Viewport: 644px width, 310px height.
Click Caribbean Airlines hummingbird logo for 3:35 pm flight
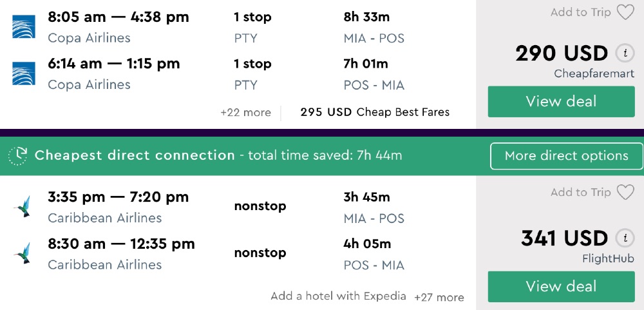(x=23, y=207)
